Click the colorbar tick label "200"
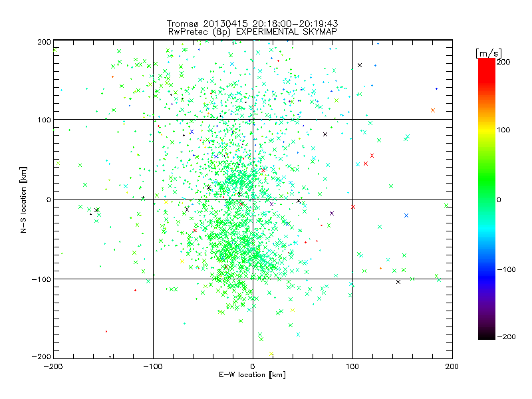The width and height of the screenshot is (532, 399). pyautogui.click(x=503, y=62)
